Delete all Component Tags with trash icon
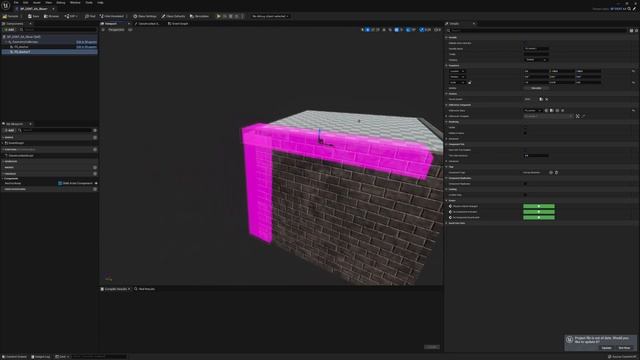Image resolution: width=640 pixels, height=360 pixels. [556, 173]
